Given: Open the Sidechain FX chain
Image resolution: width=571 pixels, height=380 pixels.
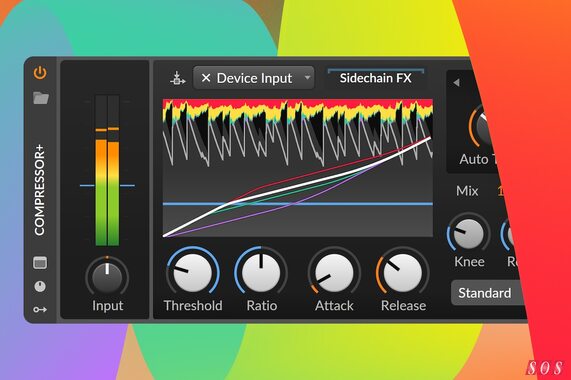Looking at the screenshot, I should [375, 78].
